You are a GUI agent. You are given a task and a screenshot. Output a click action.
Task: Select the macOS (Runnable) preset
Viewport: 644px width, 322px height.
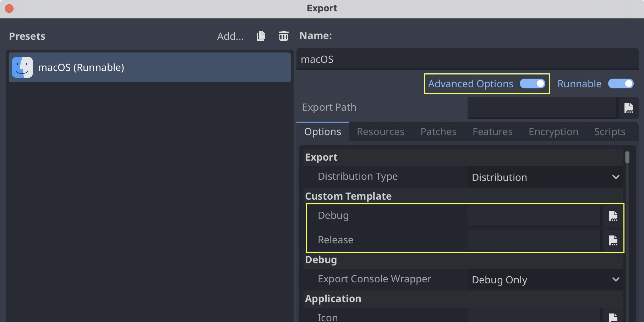click(x=150, y=67)
